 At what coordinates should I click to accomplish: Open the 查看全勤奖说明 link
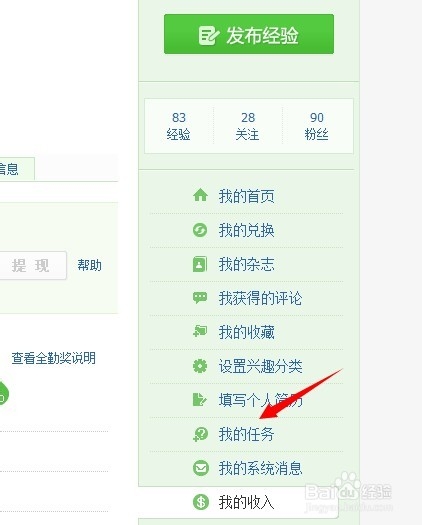pyautogui.click(x=54, y=358)
